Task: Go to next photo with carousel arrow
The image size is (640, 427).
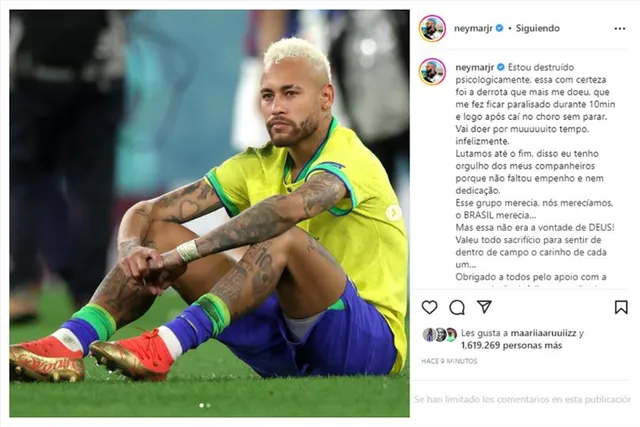Action: pos(394,213)
